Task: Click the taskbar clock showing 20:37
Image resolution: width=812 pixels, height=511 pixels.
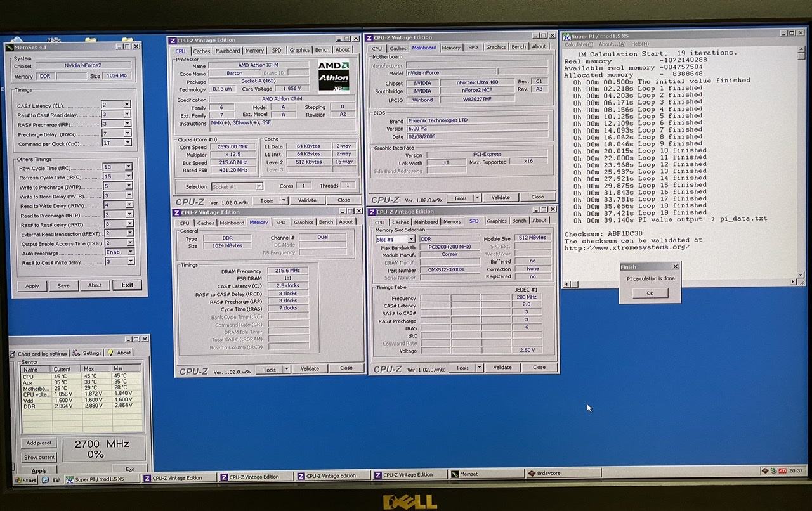Action: pyautogui.click(x=796, y=471)
